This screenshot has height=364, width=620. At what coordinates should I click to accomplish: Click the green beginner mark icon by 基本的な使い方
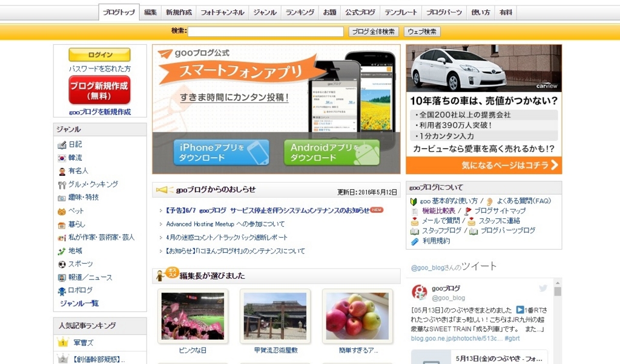(x=414, y=201)
